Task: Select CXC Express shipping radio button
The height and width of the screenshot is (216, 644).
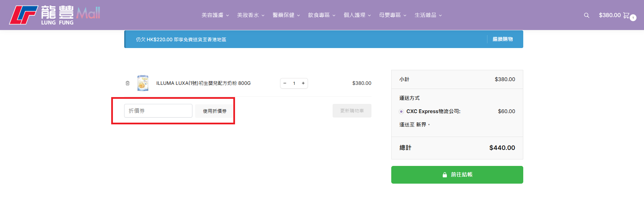Action: pos(401,111)
